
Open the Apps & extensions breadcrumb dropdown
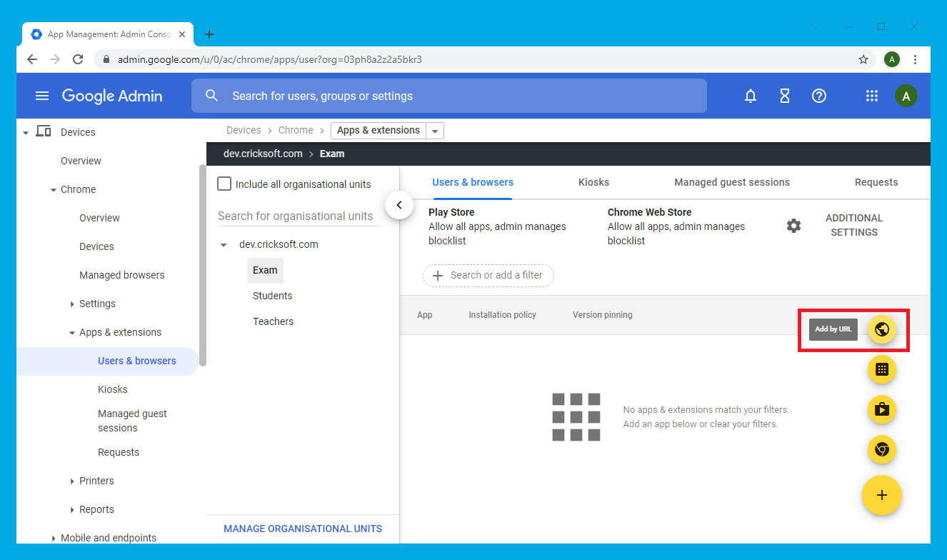point(435,131)
